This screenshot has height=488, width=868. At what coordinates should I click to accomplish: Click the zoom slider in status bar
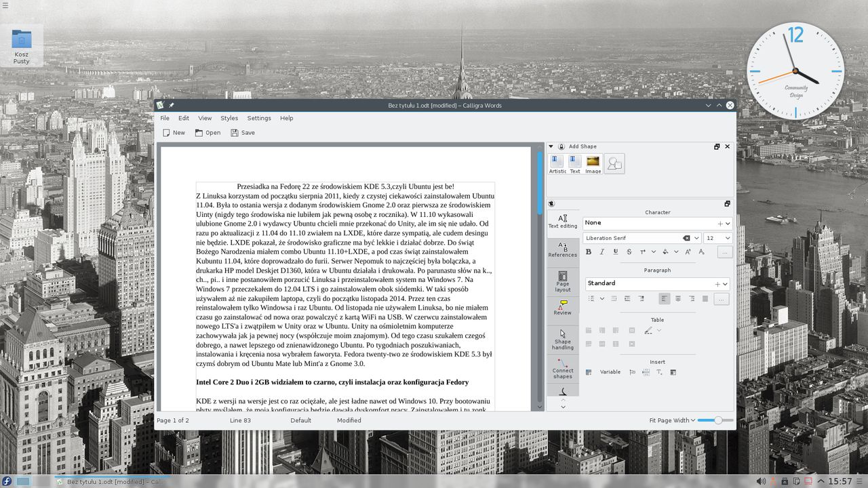(715, 420)
